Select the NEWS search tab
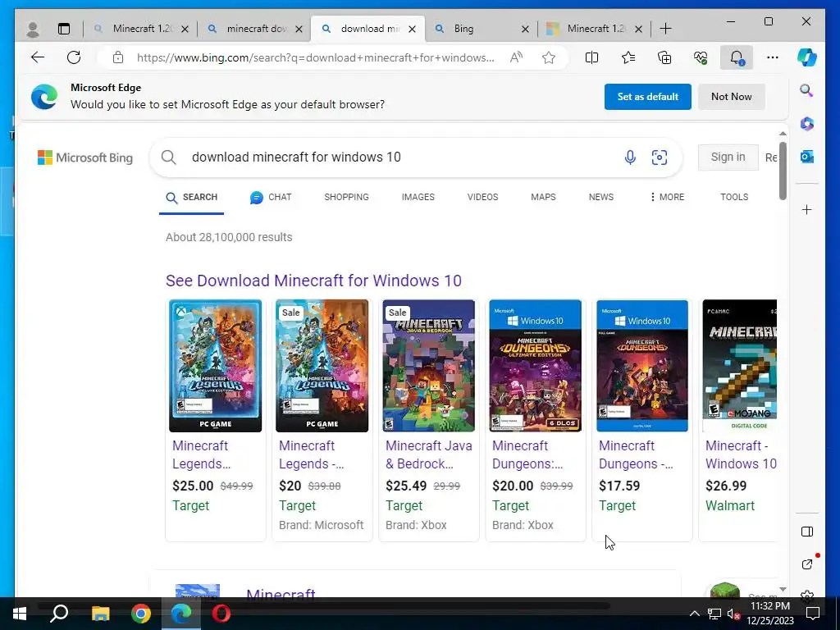The height and width of the screenshot is (630, 840). point(601,197)
